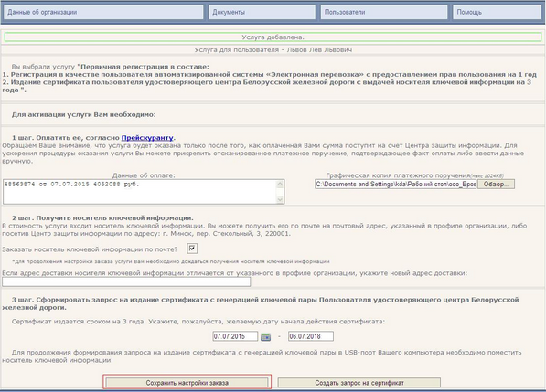Image resolution: width=546 pixels, height=392 pixels.
Task: Click the payment order file path field
Action: [x=396, y=184]
